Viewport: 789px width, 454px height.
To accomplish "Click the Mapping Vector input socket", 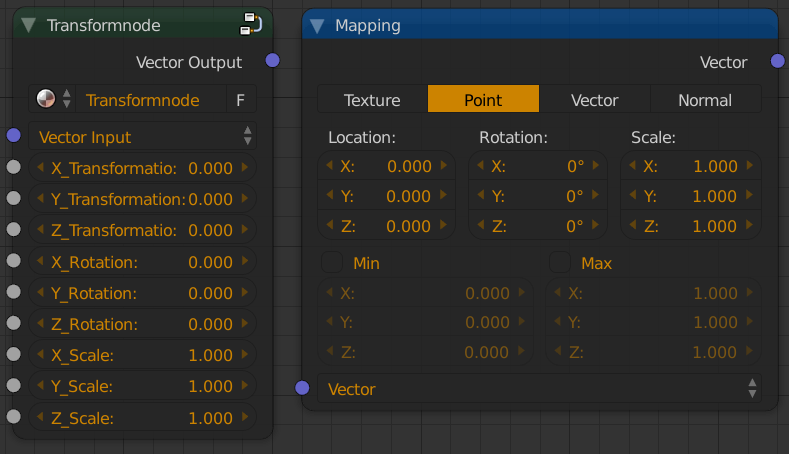I will [302, 388].
